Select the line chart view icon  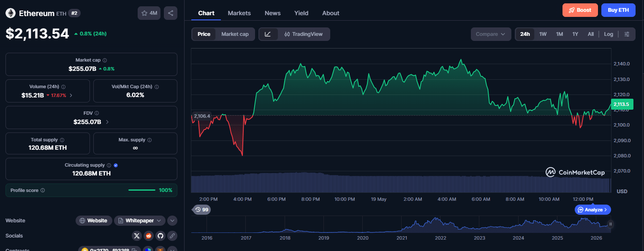[268, 34]
